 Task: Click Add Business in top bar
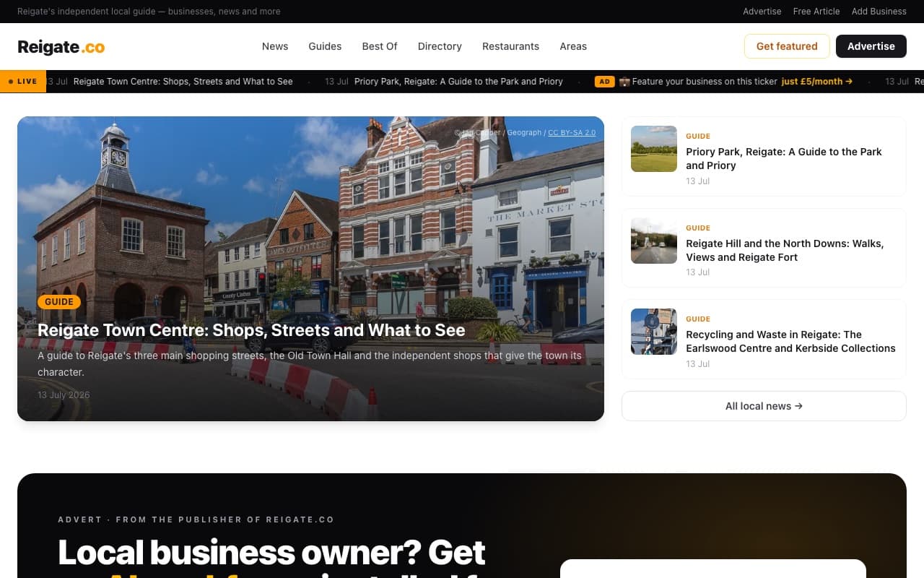[879, 12]
